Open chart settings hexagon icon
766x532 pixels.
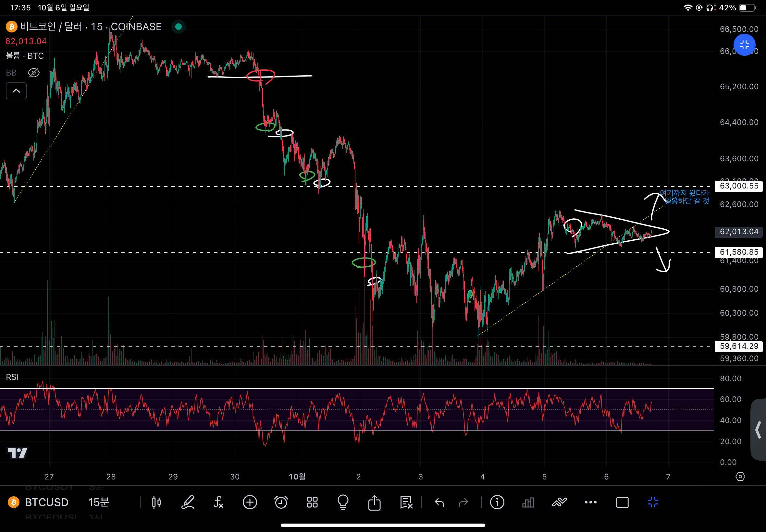click(740, 477)
